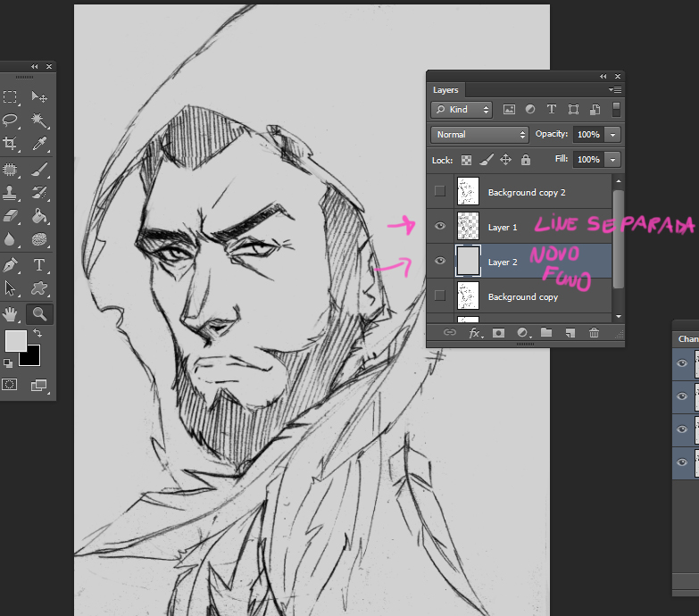Delete layer using the trash icon
This screenshot has height=616, width=699.
click(x=594, y=333)
